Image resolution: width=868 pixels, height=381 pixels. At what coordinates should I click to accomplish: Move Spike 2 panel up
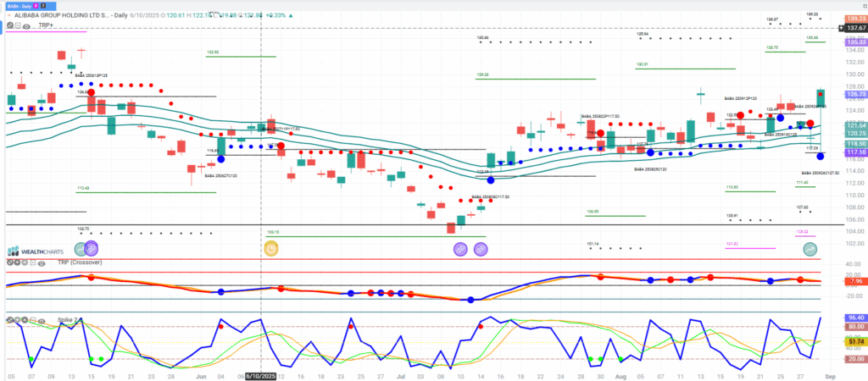point(25,320)
